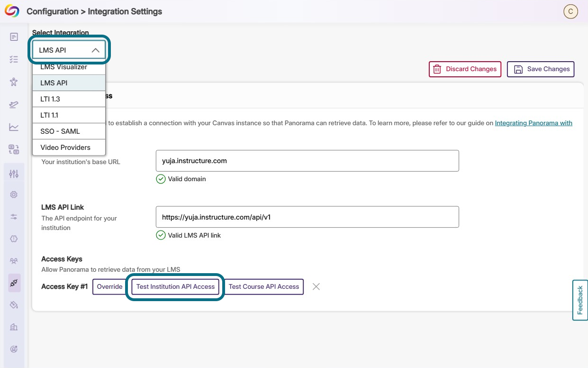Choose the highlighted LMS API option in the list
Screen dimensions: 588x368
[69, 83]
